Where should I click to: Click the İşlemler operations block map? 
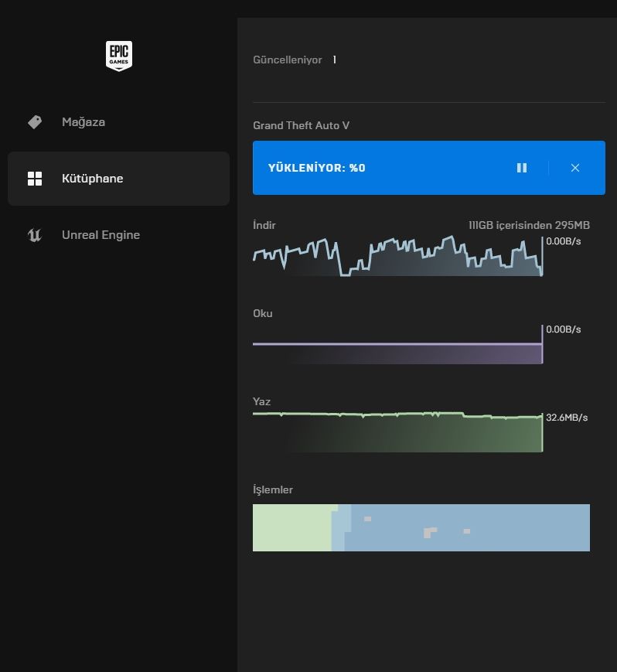(421, 527)
